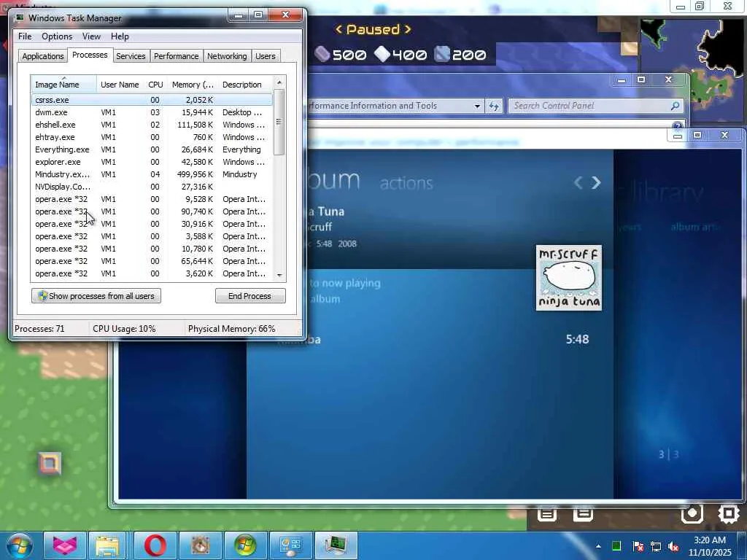Select the NVDisplay.Container process row
The width and height of the screenshot is (747, 560).
pyautogui.click(x=152, y=187)
